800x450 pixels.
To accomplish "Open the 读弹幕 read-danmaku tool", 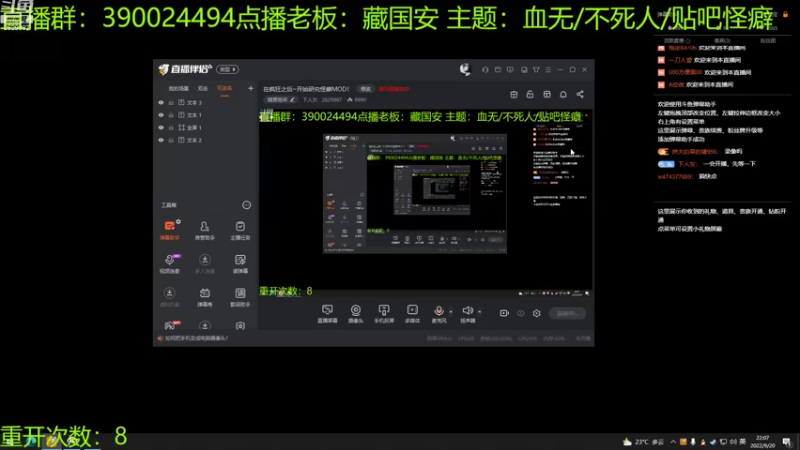I will (240, 263).
